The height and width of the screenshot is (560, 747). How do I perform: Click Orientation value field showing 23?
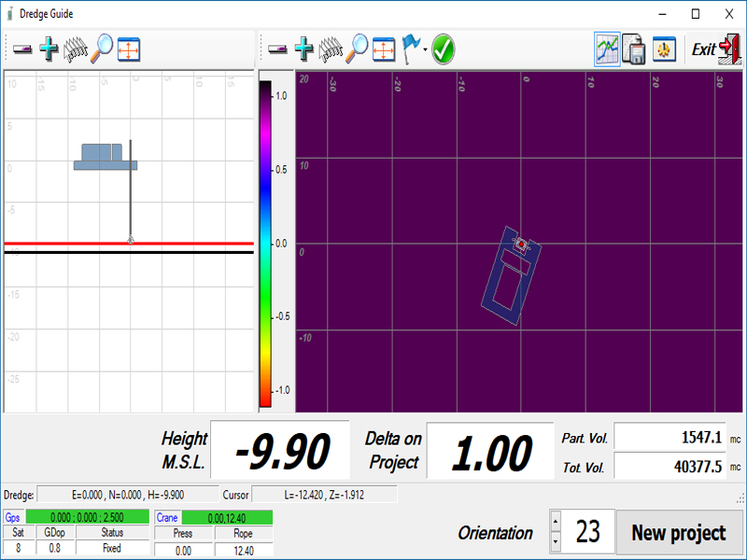point(588,532)
